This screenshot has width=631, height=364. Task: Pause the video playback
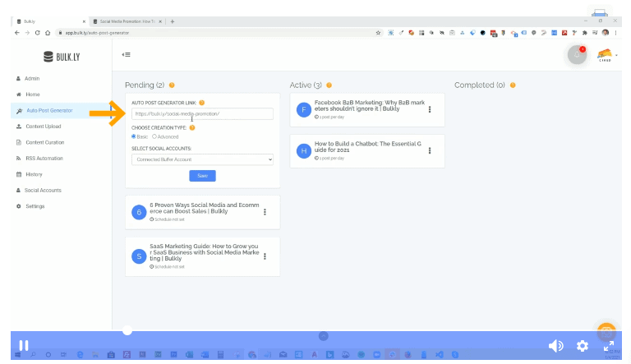coord(24,345)
